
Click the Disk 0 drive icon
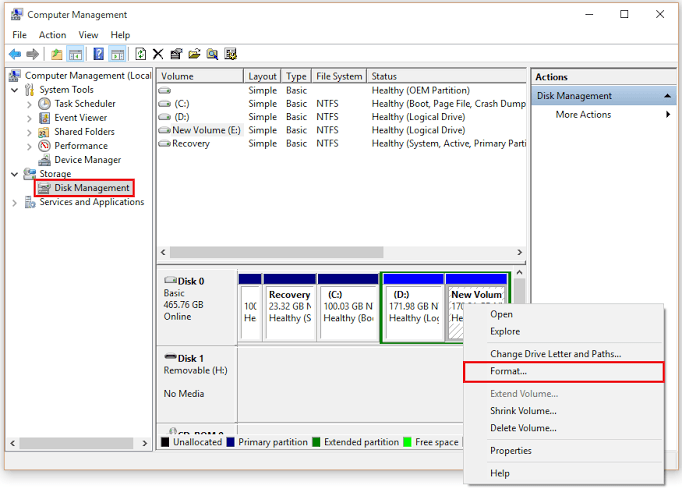coord(170,280)
